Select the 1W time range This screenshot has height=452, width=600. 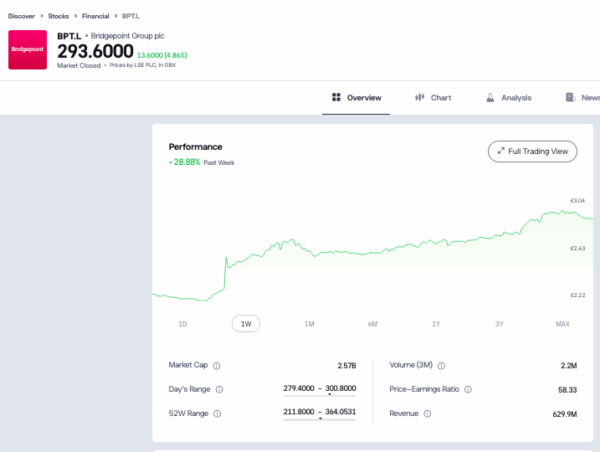click(x=246, y=324)
